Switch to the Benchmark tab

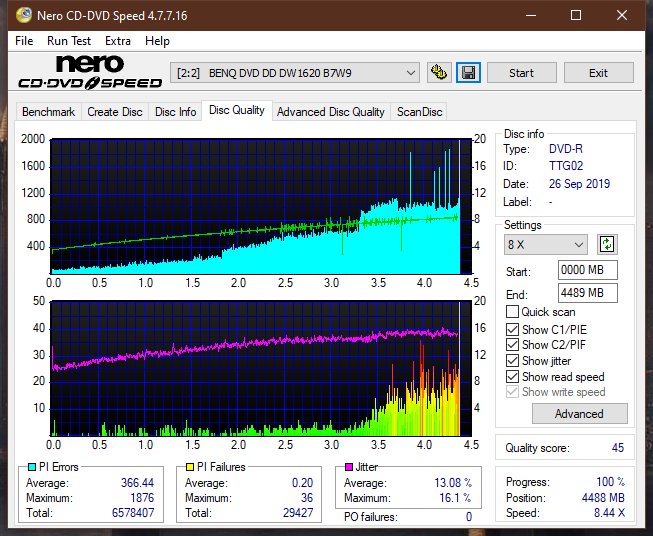pos(48,112)
